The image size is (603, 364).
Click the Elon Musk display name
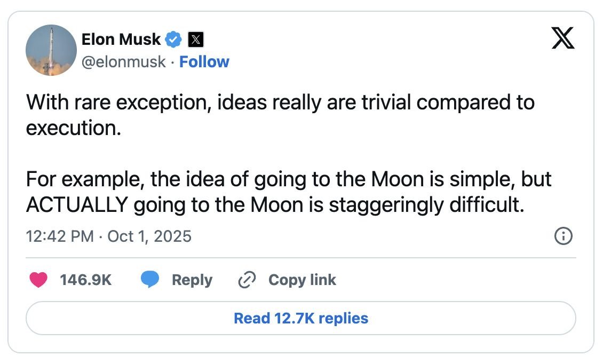[121, 39]
